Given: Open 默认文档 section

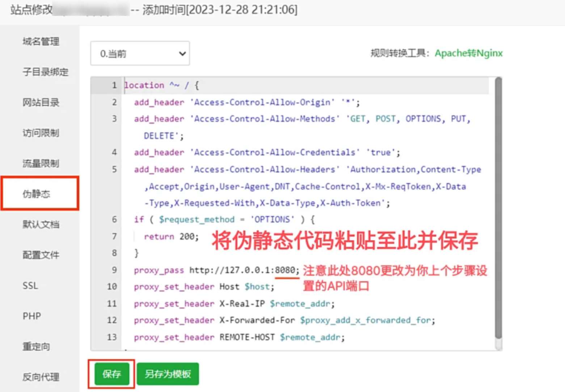Looking at the screenshot, I should (x=41, y=224).
